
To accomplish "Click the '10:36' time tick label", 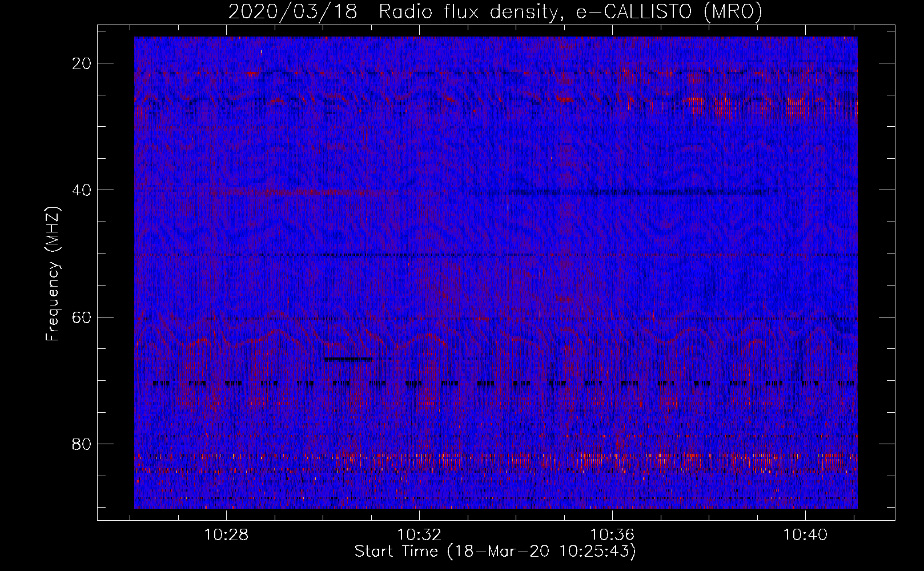I will tap(613, 535).
